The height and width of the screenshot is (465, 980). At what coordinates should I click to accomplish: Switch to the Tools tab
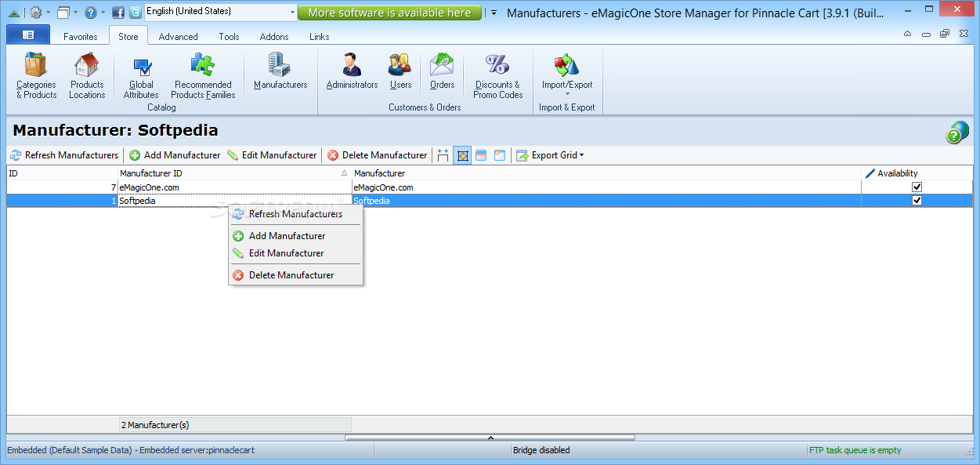tap(230, 37)
